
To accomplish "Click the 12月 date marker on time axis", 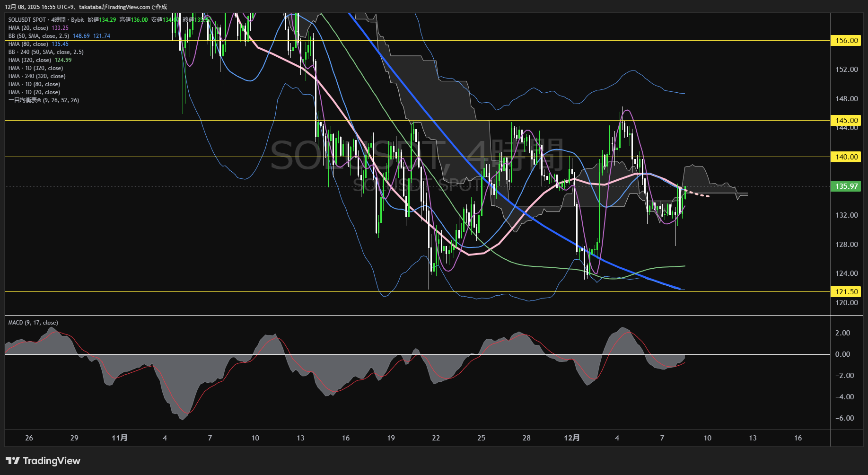I will click(571, 438).
